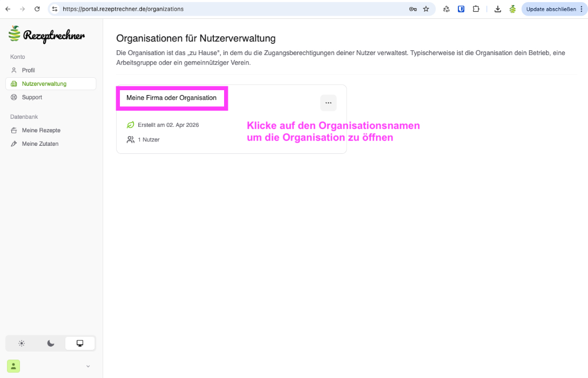Click the green user avatar icon
This screenshot has width=588, height=378.
point(13,366)
